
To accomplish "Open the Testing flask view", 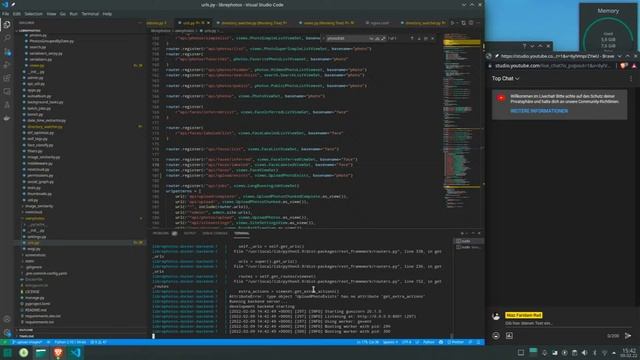I will [7, 105].
